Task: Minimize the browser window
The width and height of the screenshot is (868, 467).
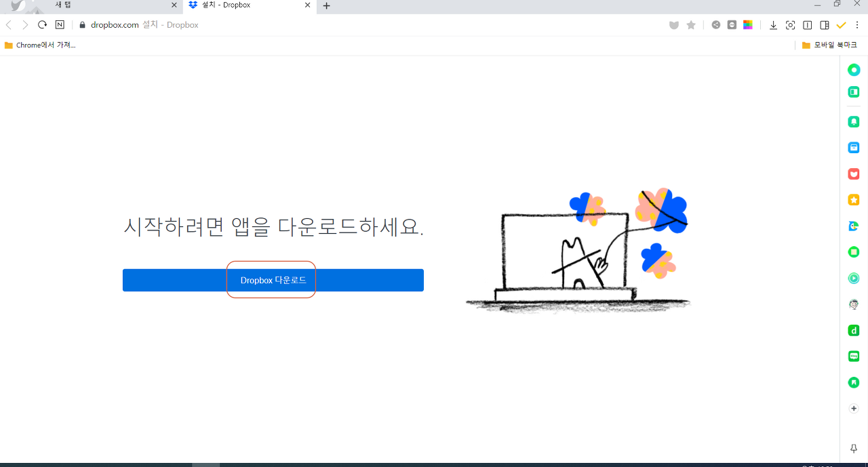Action: tap(816, 4)
